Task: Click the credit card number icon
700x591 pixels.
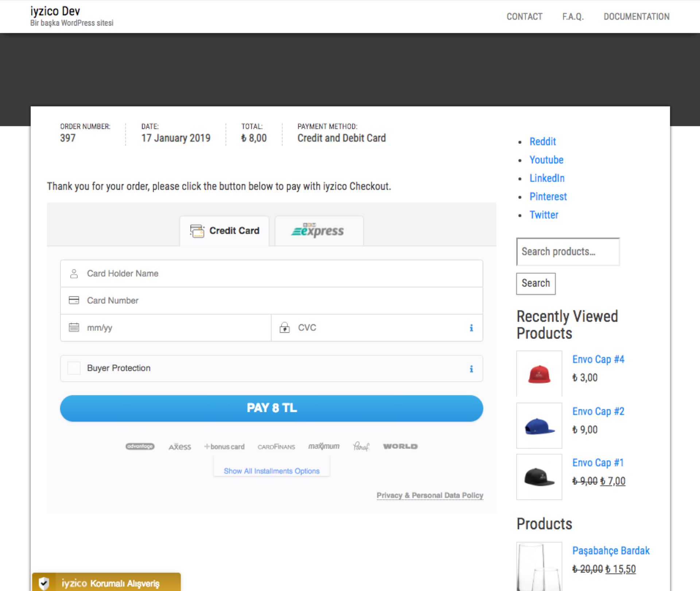Action: [x=74, y=300]
